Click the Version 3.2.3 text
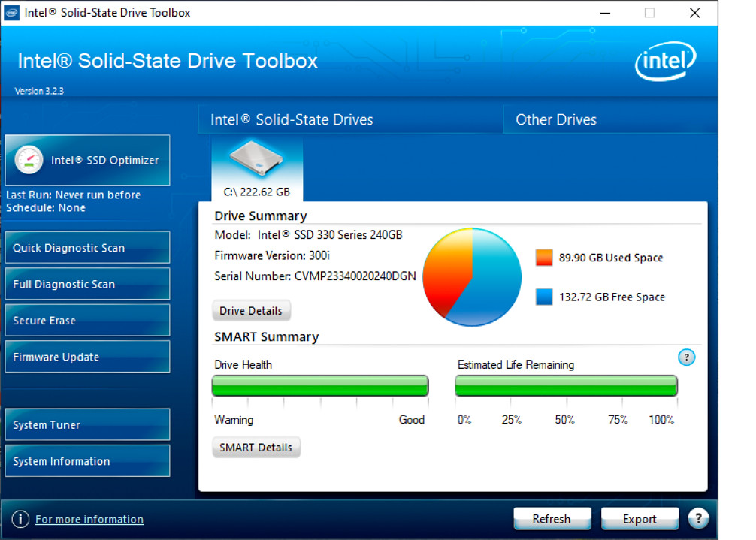The width and height of the screenshot is (756, 540). coord(39,91)
